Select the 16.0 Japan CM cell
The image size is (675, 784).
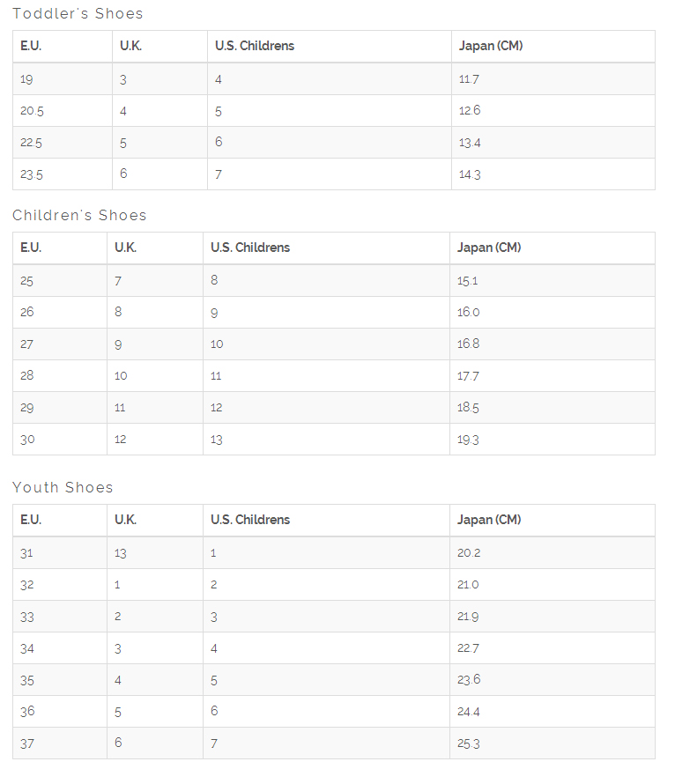pos(468,313)
